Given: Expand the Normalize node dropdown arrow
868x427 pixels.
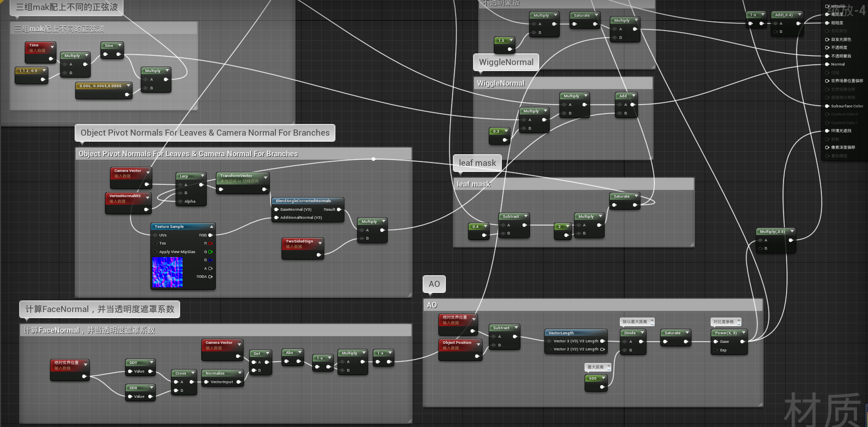Looking at the screenshot, I should coord(240,373).
